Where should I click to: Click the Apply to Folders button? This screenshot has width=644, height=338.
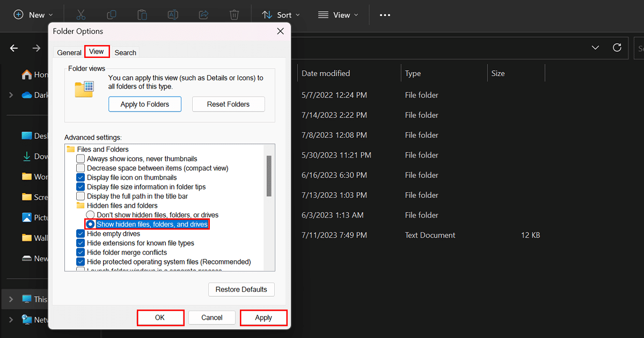pyautogui.click(x=144, y=104)
